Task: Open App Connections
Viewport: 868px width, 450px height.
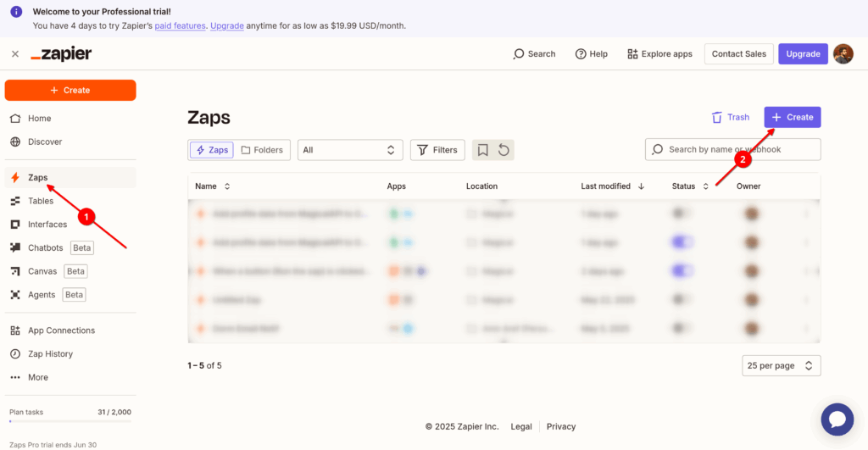Action: (70, 331)
